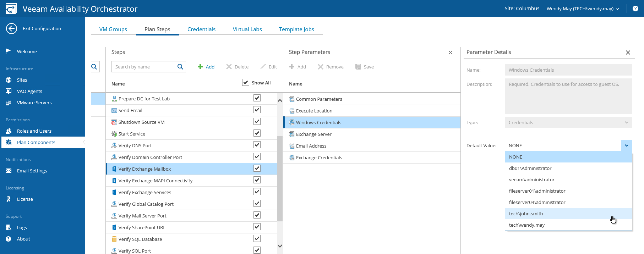Viewport: 644px width, 254px height.
Task: Choose tech\wendy.may credential option
Action: [x=568, y=225]
